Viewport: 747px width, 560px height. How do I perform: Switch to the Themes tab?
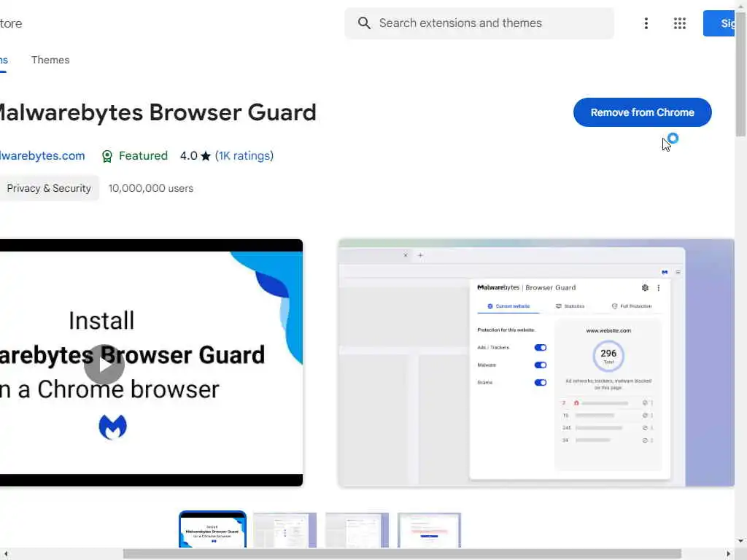click(50, 60)
